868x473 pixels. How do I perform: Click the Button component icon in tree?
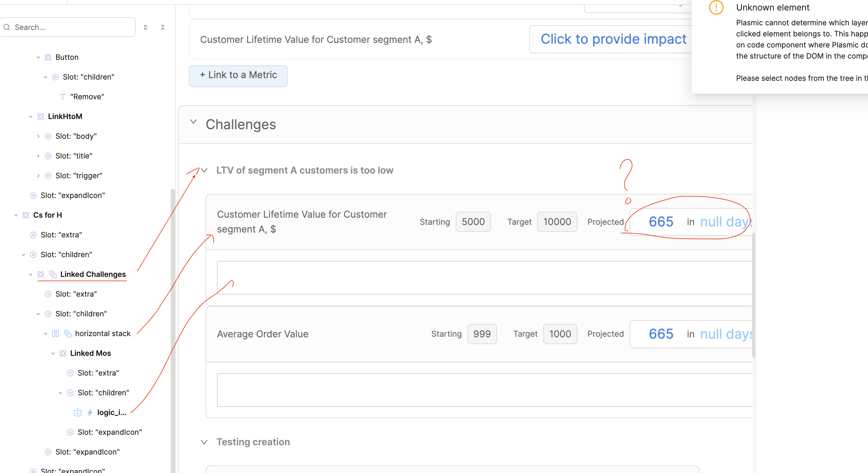(x=48, y=57)
